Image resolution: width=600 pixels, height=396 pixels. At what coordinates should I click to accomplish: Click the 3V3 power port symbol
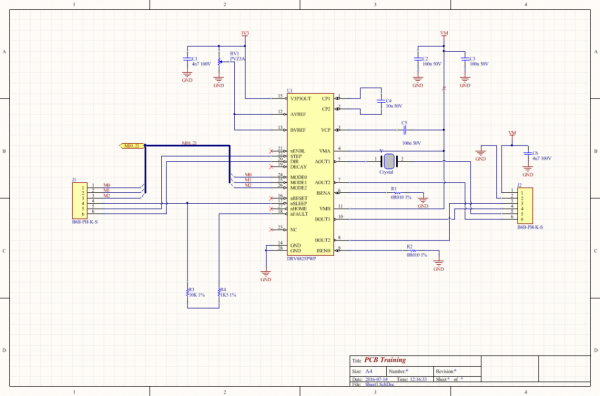tap(245, 34)
